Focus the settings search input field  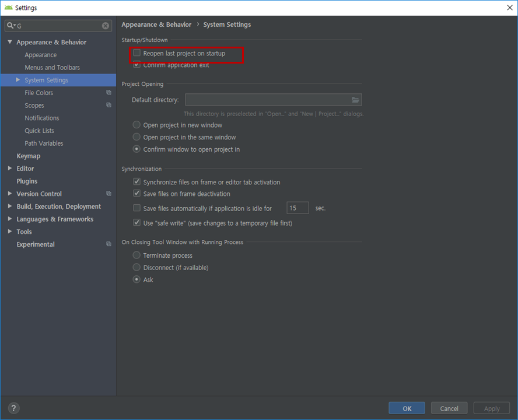click(x=58, y=26)
